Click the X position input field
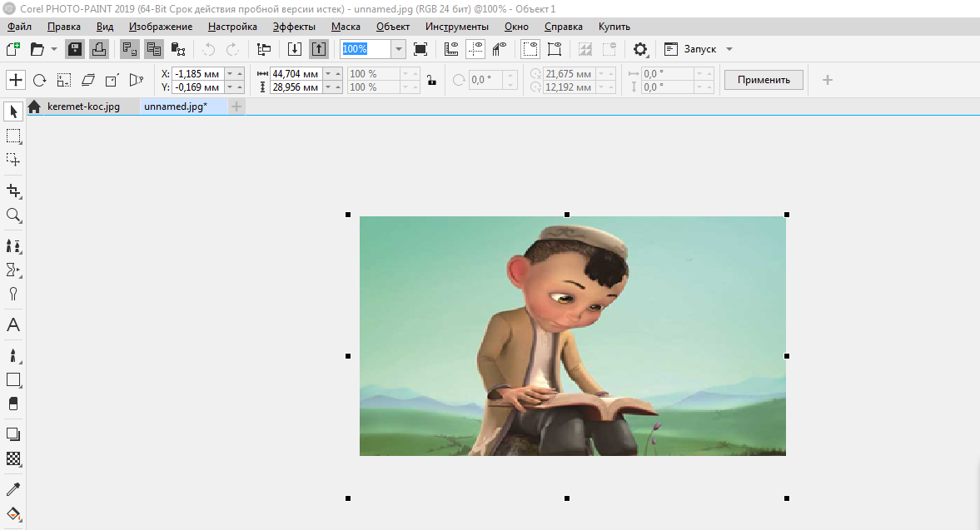The image size is (980, 530). [x=197, y=73]
